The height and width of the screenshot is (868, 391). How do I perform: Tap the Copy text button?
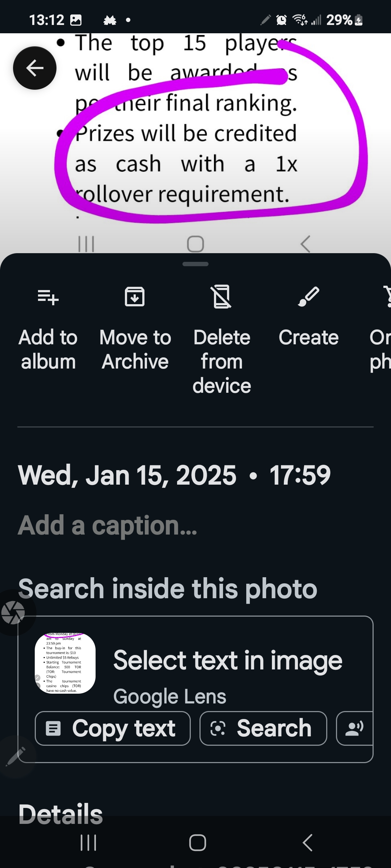click(x=113, y=728)
